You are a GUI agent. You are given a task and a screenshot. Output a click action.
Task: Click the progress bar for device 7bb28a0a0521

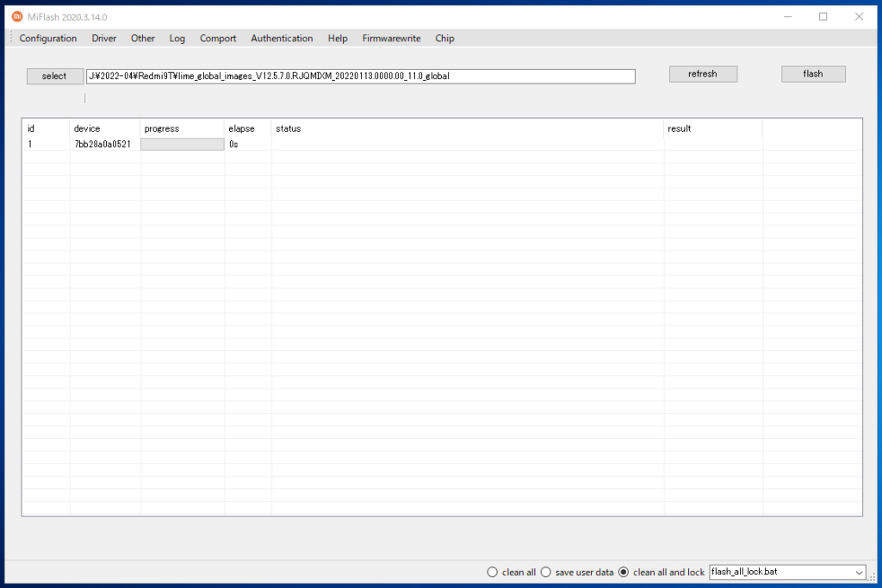click(x=182, y=145)
